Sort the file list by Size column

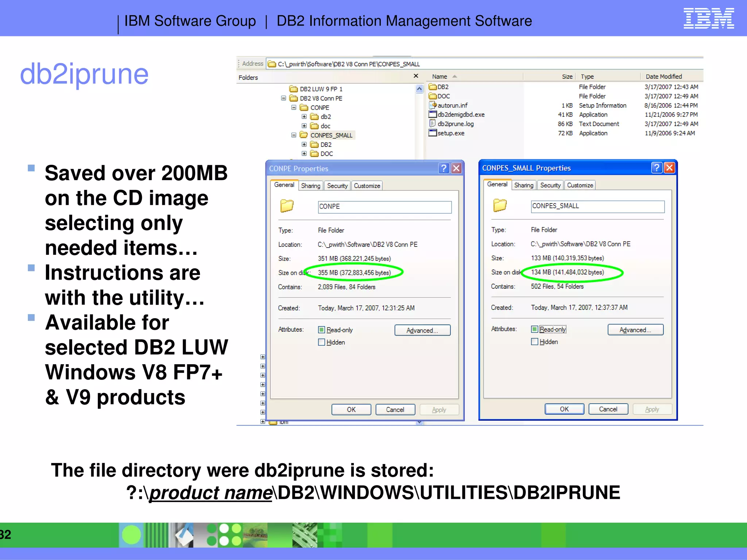pos(550,77)
